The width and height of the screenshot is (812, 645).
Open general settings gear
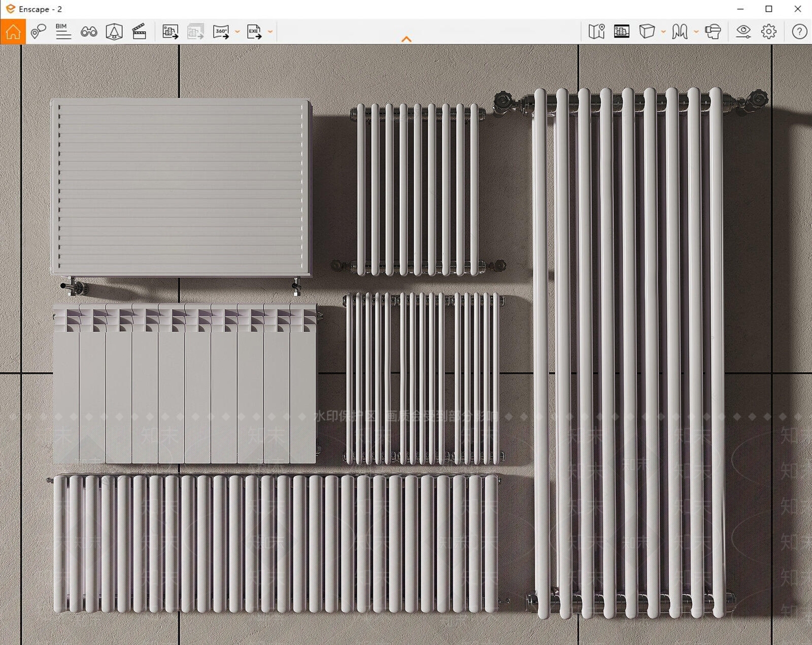769,31
